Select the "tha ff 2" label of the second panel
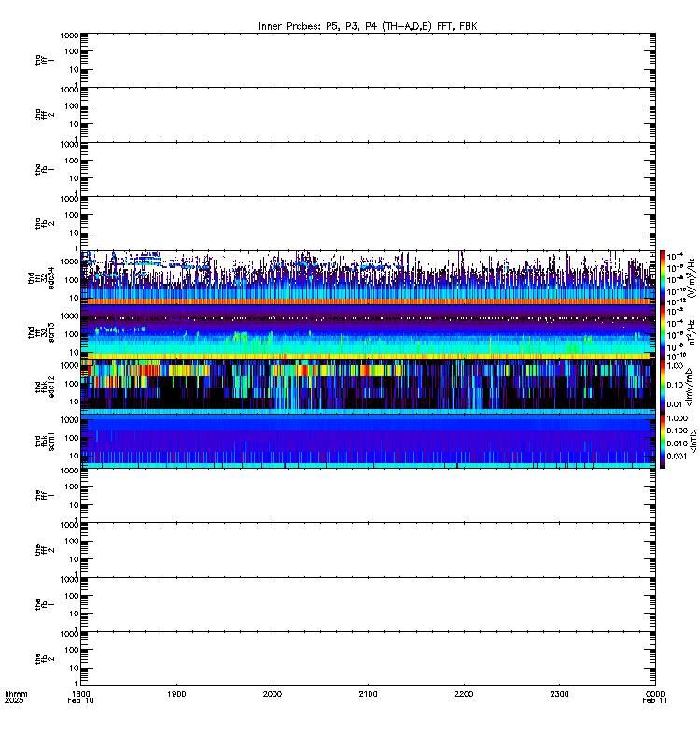700x747 pixels. pyautogui.click(x=45, y=115)
